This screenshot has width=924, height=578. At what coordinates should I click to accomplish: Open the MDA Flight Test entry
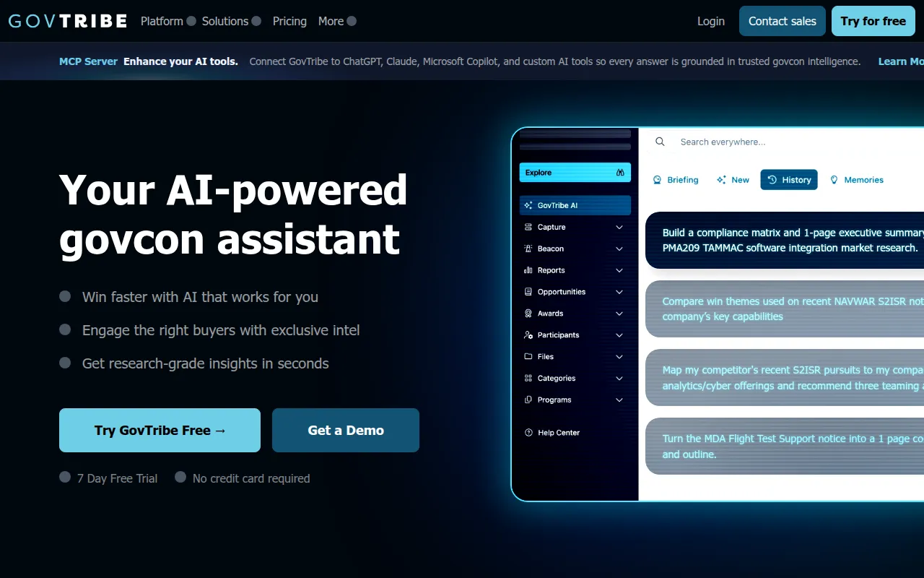point(785,447)
